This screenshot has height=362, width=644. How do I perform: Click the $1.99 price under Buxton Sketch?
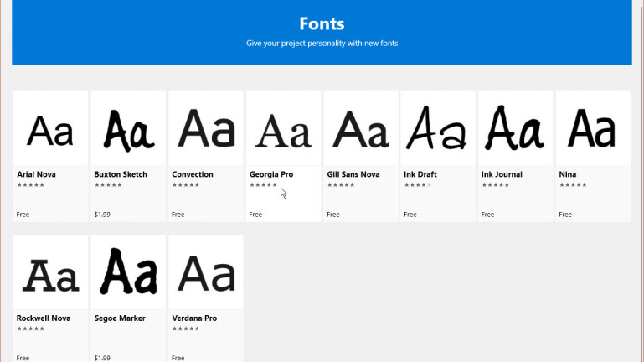[102, 215]
